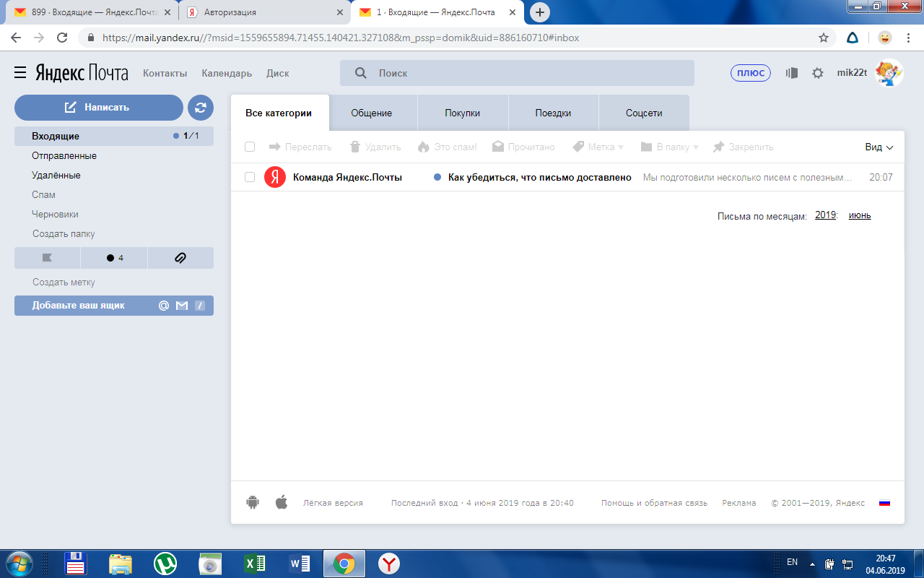Switch to Соцсети tab
Screen dimensions: 924x578
click(644, 113)
